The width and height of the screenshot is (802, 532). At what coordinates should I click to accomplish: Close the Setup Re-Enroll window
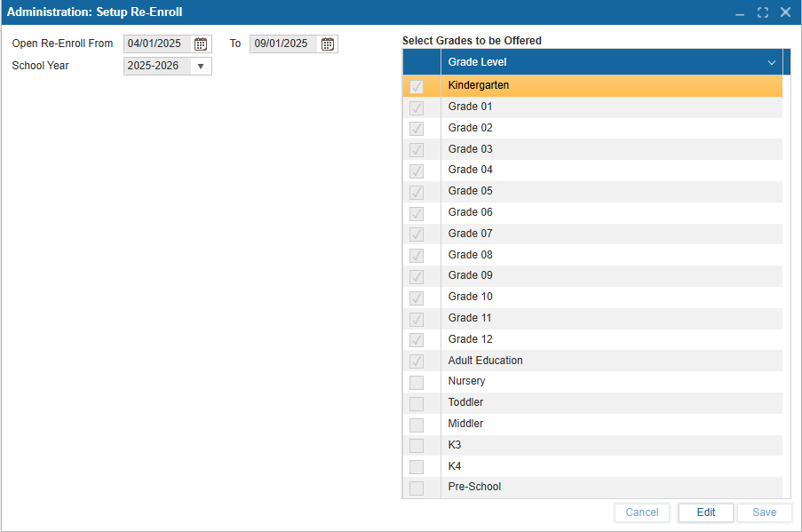(x=785, y=12)
